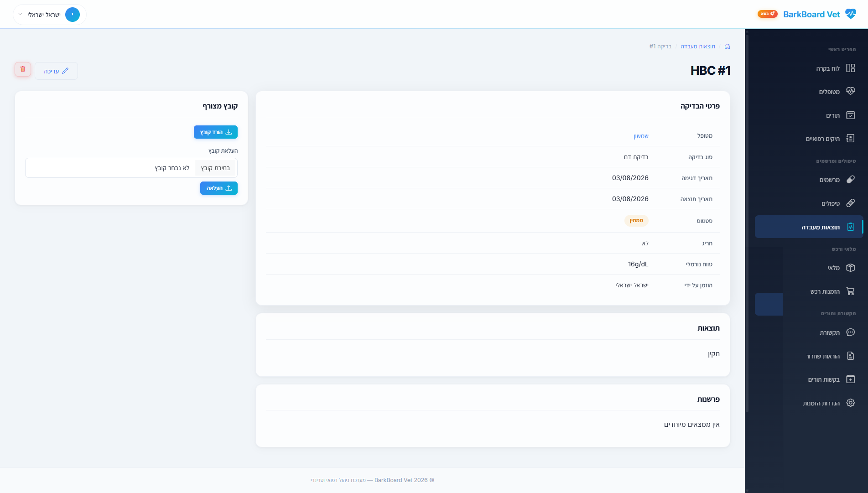
Task: Click the patients heartbeat icon
Action: pyautogui.click(x=850, y=91)
